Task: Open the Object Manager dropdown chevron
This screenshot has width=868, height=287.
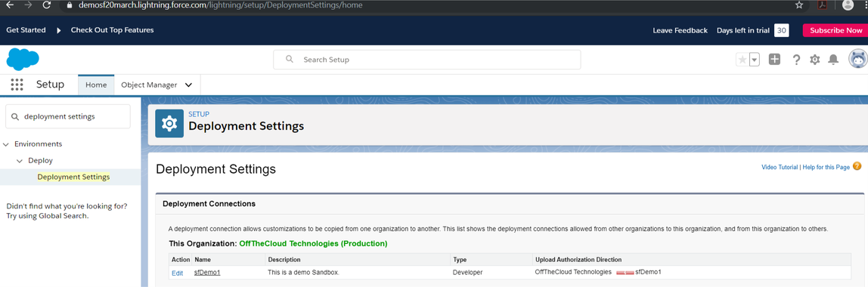Action: (188, 85)
